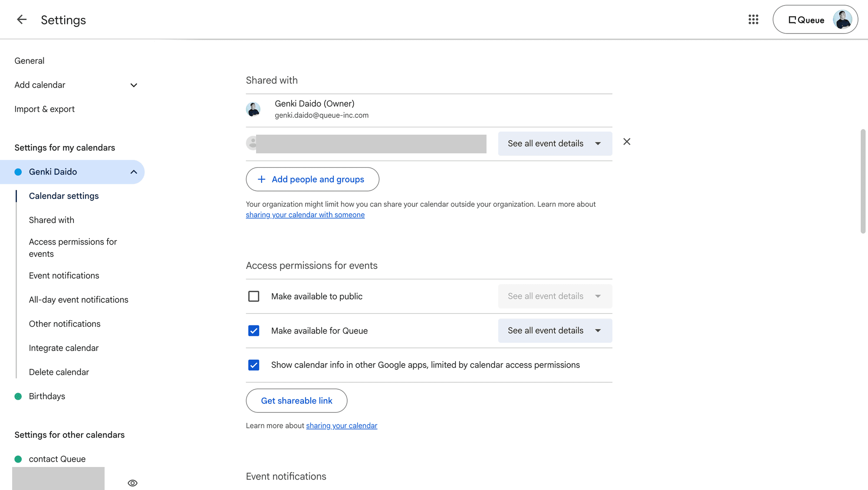Open the See all event details permission dropdown
Image resolution: width=868 pixels, height=490 pixels.
(555, 143)
